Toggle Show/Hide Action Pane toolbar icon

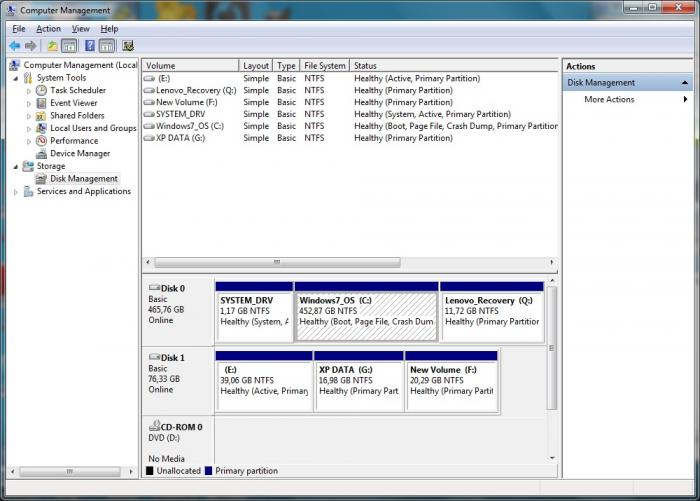[x=107, y=46]
